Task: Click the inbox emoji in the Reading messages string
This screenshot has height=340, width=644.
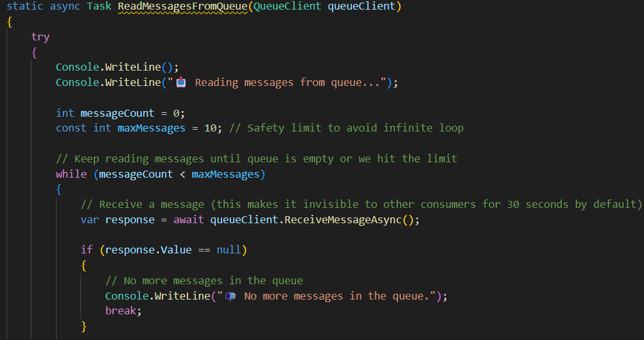Action: coord(181,82)
